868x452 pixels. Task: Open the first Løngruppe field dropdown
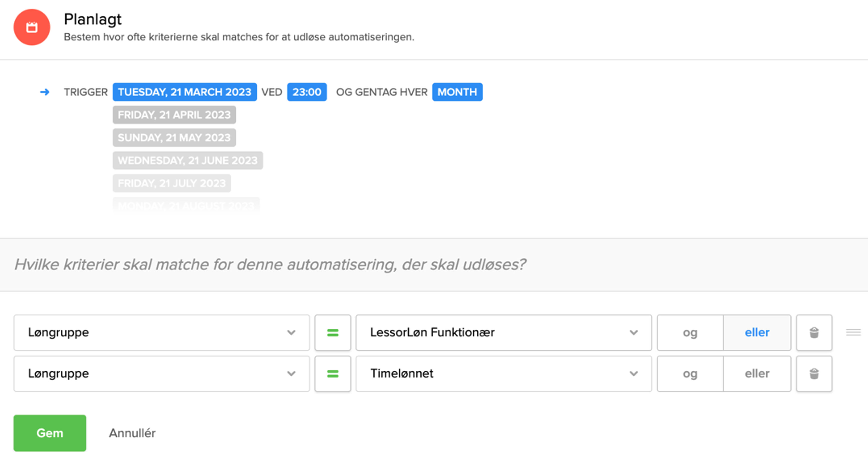point(292,333)
